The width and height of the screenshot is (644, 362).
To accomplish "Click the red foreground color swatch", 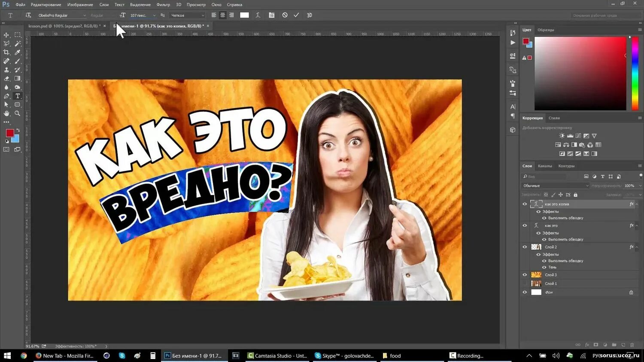I will click(x=10, y=132).
